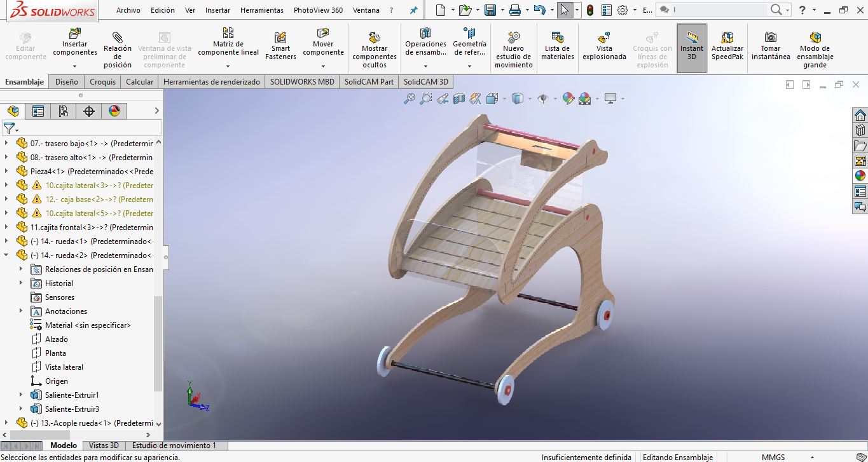Click the Undo arrow icon
This screenshot has height=462, width=868.
[x=539, y=10]
